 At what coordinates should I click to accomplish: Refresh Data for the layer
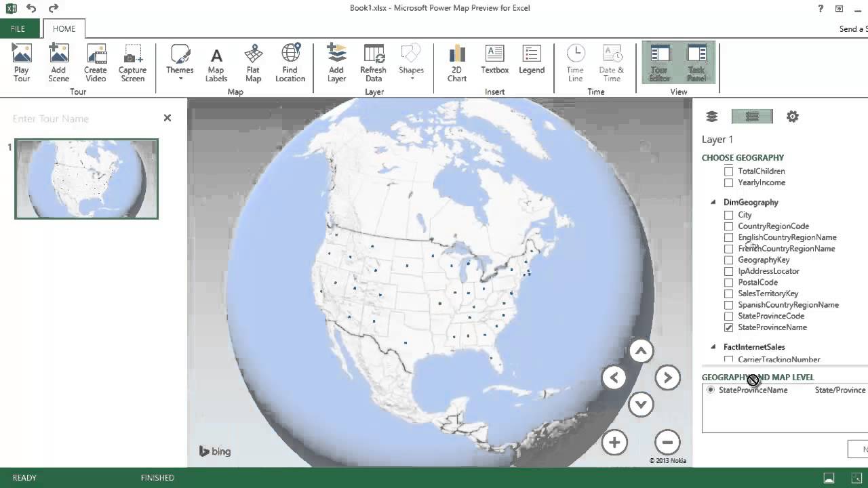click(x=374, y=63)
